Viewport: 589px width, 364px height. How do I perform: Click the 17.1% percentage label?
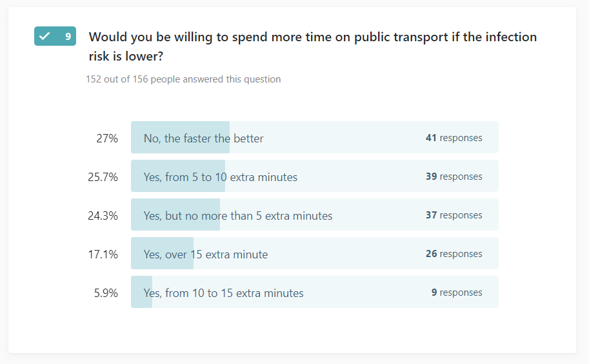[x=103, y=254]
